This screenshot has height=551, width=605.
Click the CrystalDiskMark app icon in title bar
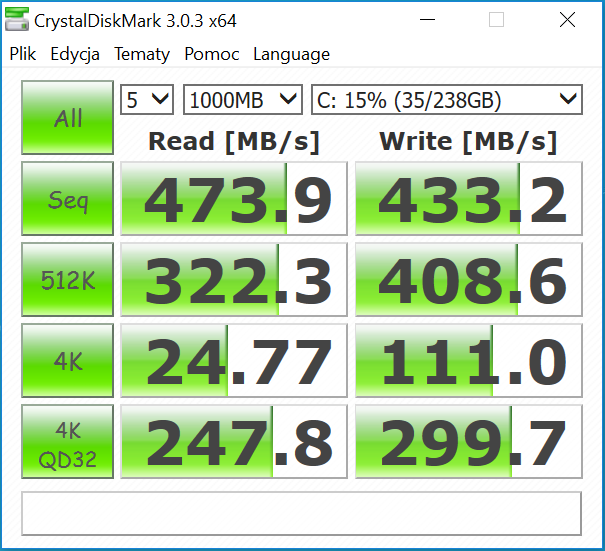pos(17,19)
